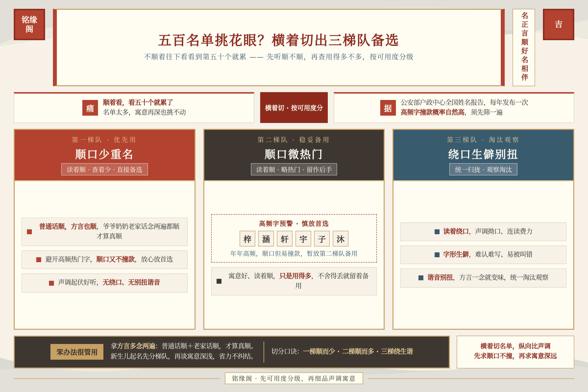The image size is (588, 392).
Task: Click the item 普通话顺，方言也顺
Action: click(x=105, y=232)
